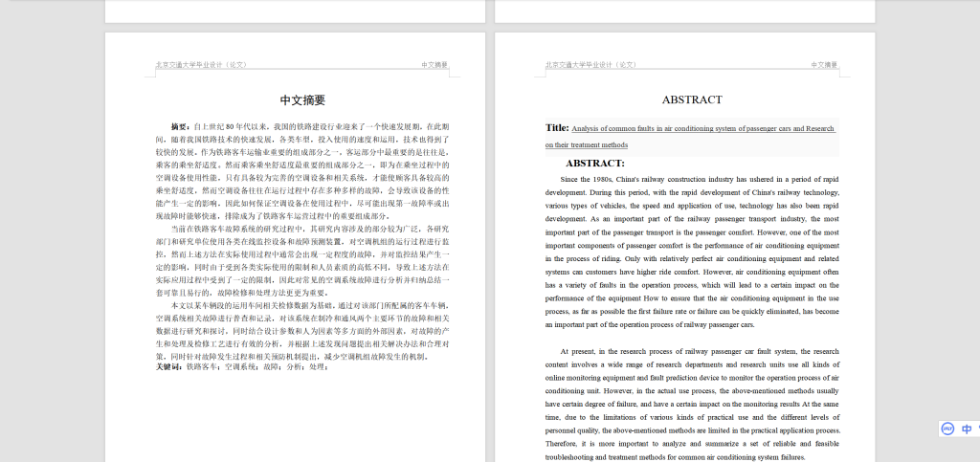This screenshot has width=980, height=462.
Task: Click the iFLY input method logo icon
Action: [x=947, y=429]
